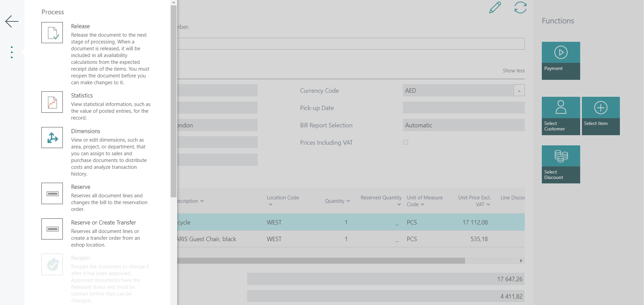Click the Guest Chair, black description cell
644x305 pixels.
point(207,239)
